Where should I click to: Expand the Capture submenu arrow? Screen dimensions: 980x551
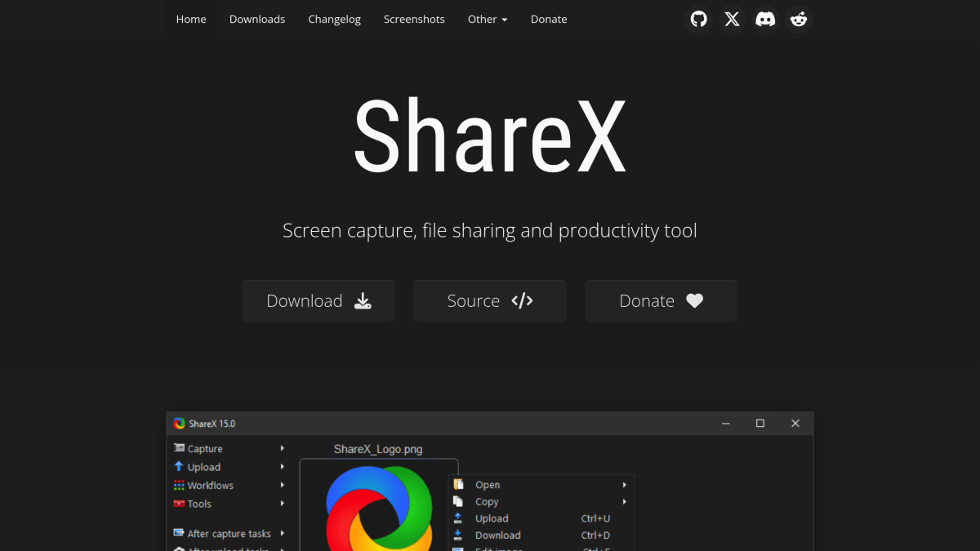pyautogui.click(x=282, y=448)
